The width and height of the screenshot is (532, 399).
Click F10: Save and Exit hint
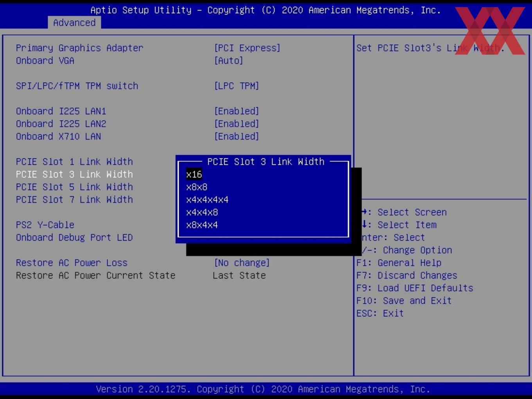pyautogui.click(x=404, y=301)
